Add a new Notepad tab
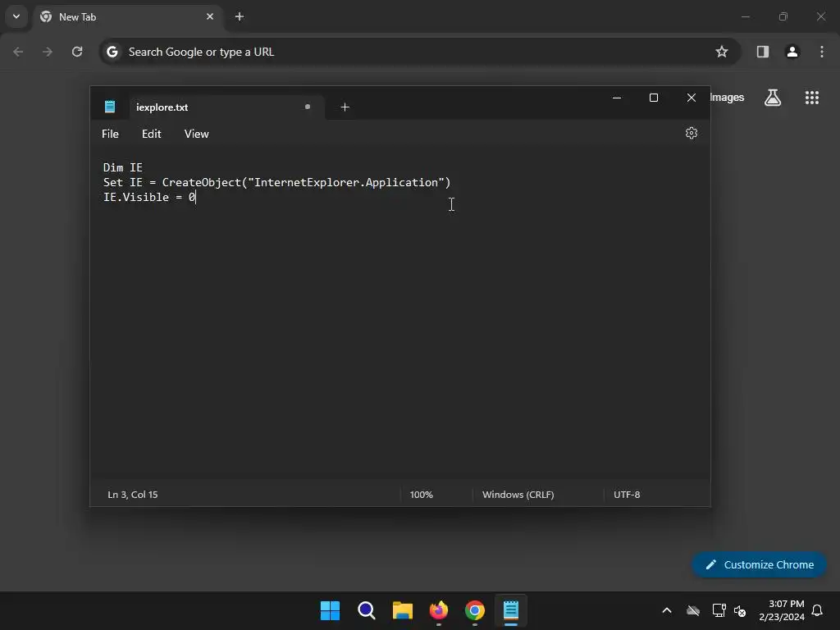840x630 pixels. [x=345, y=107]
